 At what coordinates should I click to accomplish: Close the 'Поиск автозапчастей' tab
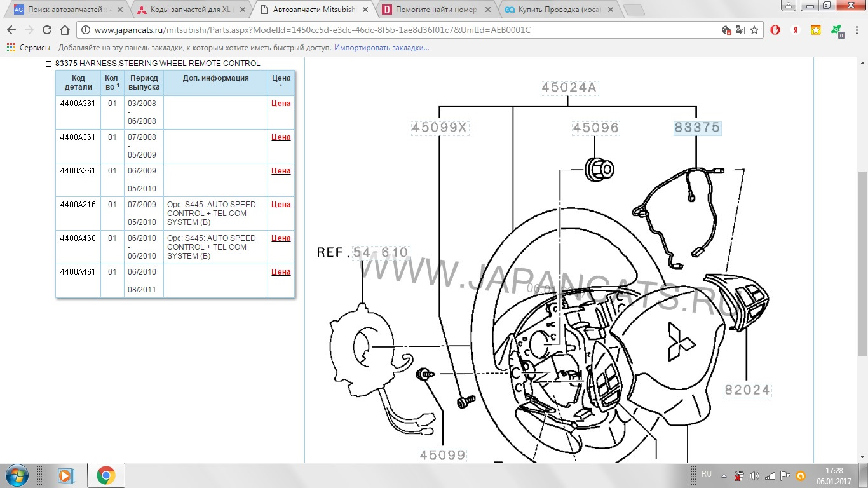[x=119, y=10]
